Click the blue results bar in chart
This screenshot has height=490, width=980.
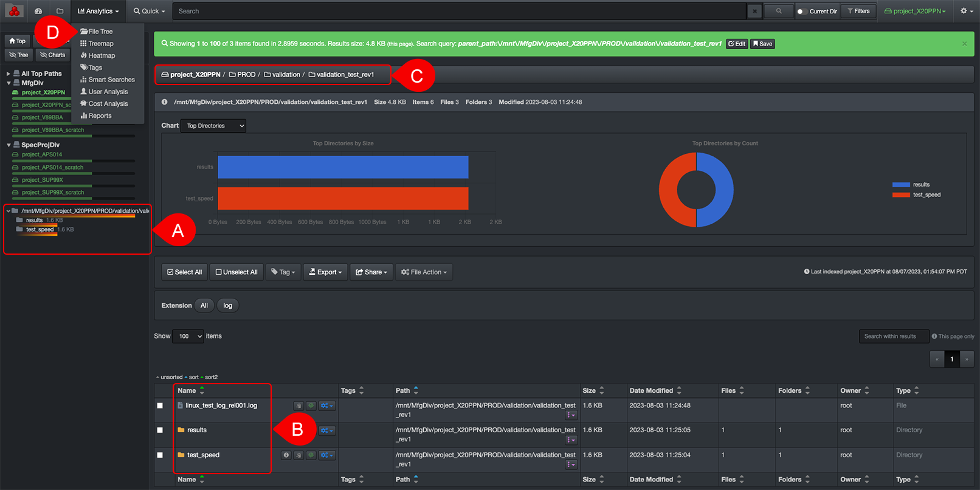click(x=343, y=167)
